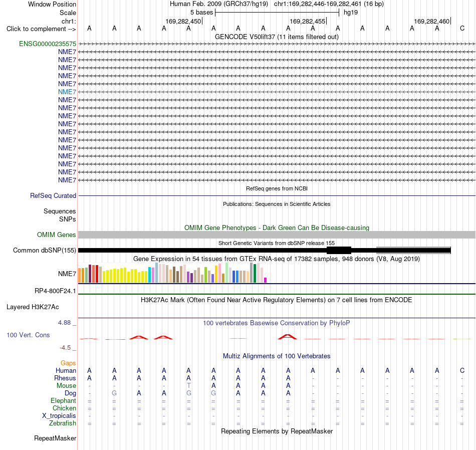Click 'Multiz Alignments of 100 Vertebrates' title
This screenshot has height=450, width=476.
[x=277, y=356]
